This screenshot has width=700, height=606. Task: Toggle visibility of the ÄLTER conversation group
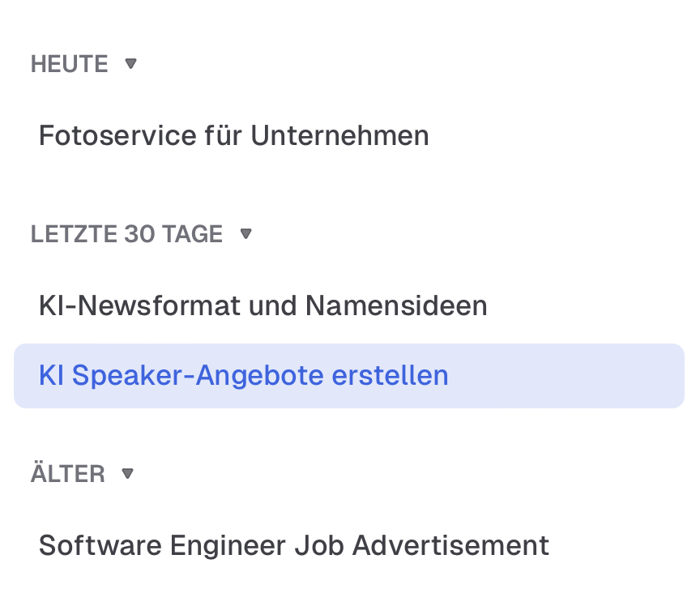pyautogui.click(x=127, y=473)
